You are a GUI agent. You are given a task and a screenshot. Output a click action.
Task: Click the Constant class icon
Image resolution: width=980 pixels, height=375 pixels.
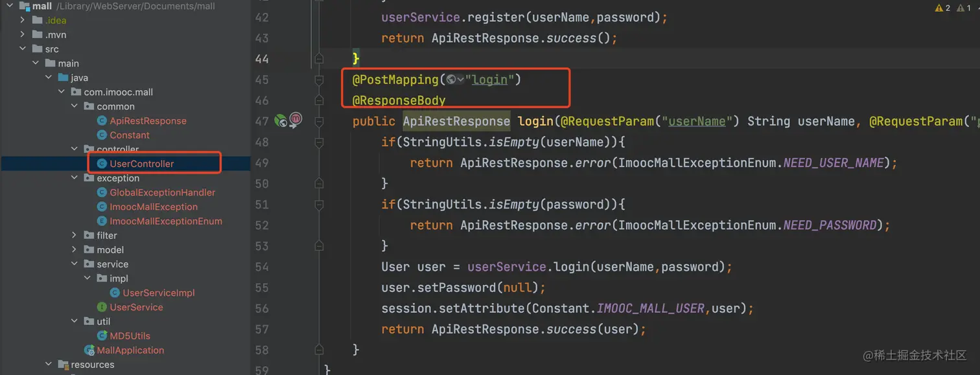pyautogui.click(x=102, y=135)
